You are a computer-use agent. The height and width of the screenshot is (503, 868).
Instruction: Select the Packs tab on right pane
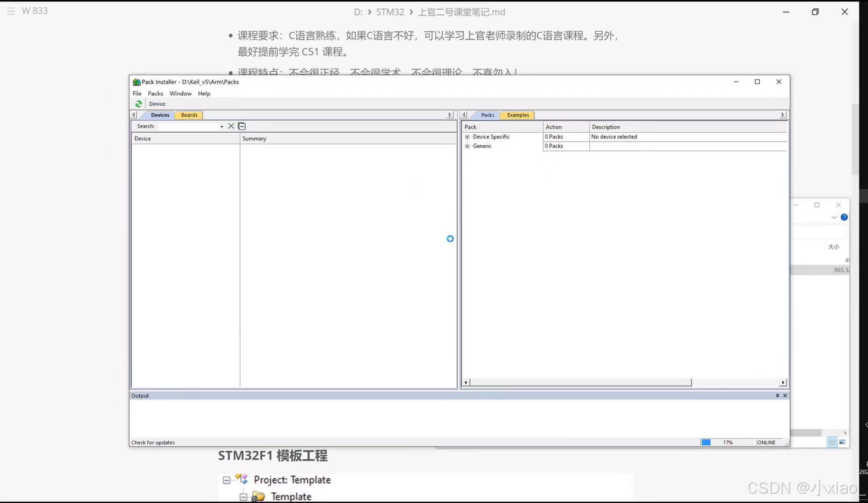coord(487,115)
